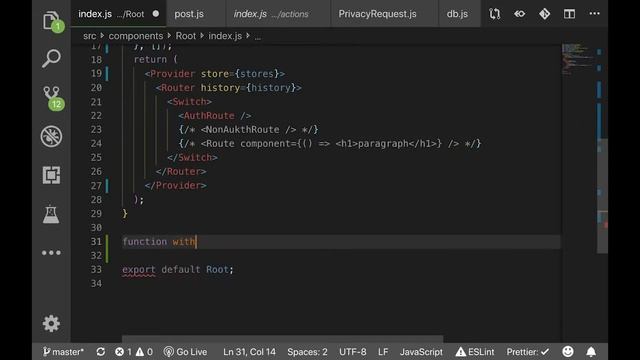640x360 pixels.
Task: Split the editor to the right
Action: [569, 14]
